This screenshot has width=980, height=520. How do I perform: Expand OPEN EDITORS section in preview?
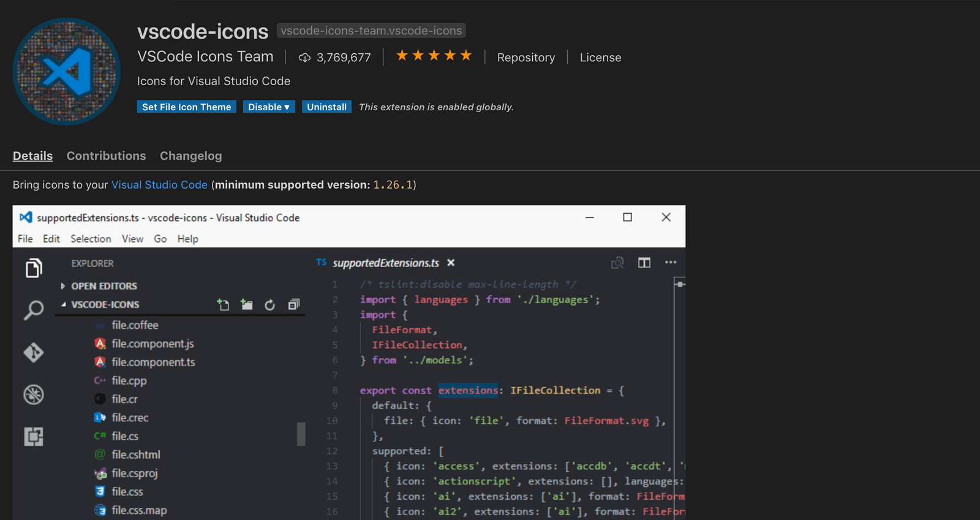click(104, 286)
